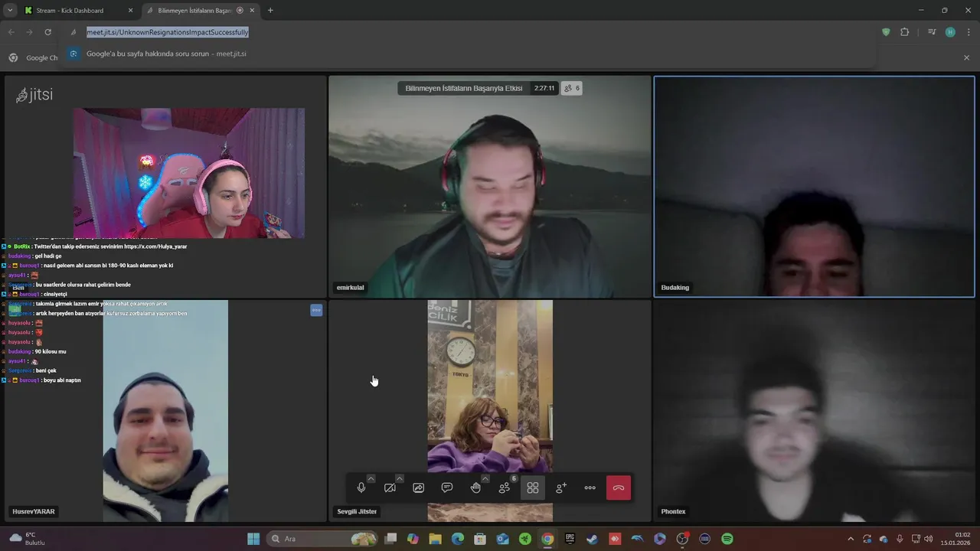The image size is (980, 551).
Task: Select the Budaking video tile
Action: pos(814,187)
